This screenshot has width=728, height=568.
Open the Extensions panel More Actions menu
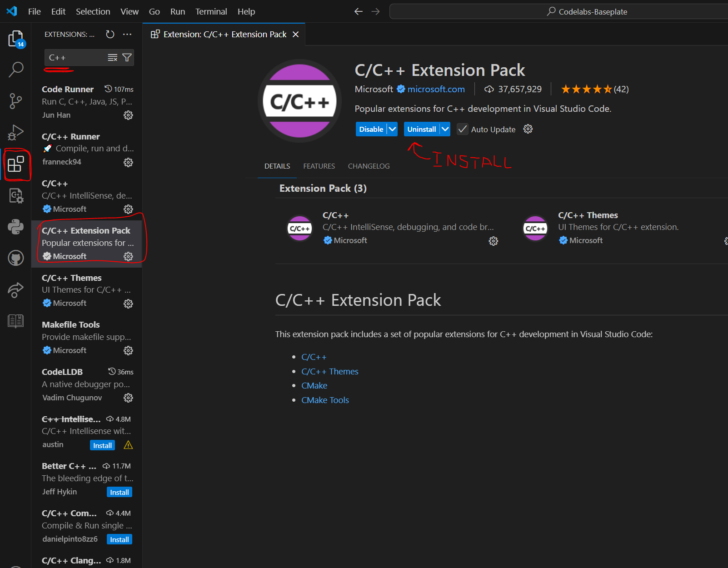[x=127, y=34]
